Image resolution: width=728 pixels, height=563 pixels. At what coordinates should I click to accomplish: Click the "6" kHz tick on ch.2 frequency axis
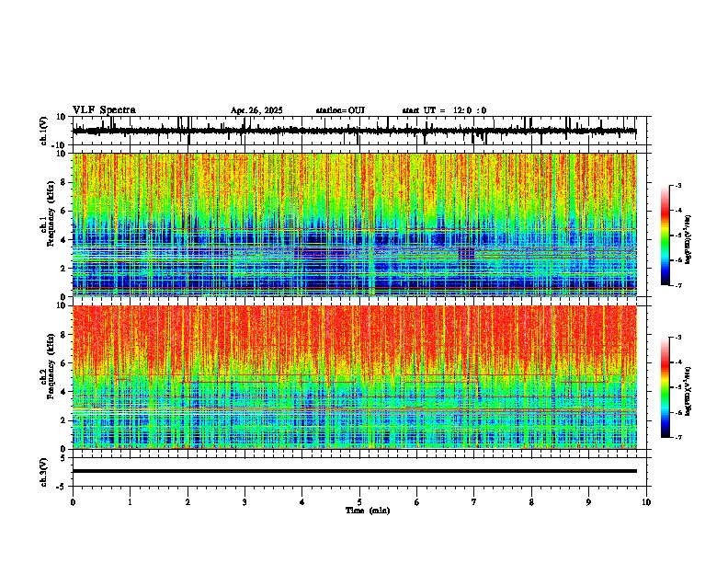click(64, 363)
